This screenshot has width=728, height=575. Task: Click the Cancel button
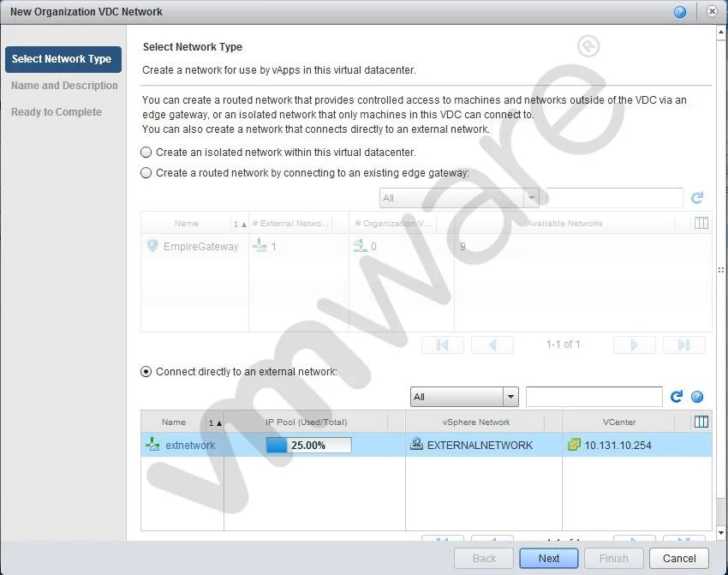click(679, 558)
